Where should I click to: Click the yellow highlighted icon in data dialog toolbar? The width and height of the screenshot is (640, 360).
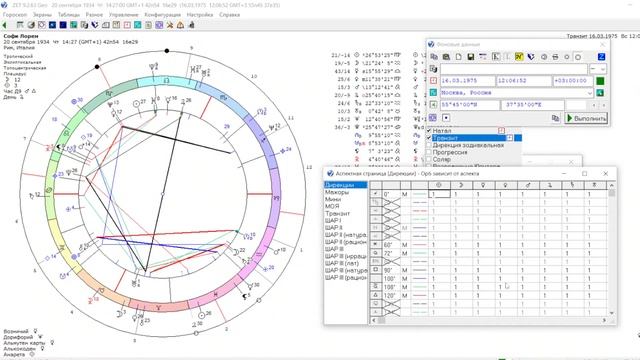click(x=519, y=57)
